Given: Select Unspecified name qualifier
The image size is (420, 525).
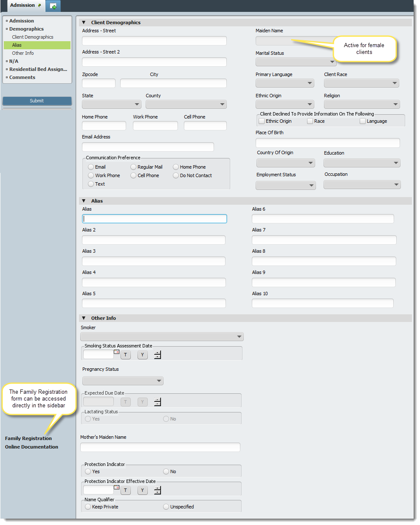Looking at the screenshot, I should click(166, 507).
